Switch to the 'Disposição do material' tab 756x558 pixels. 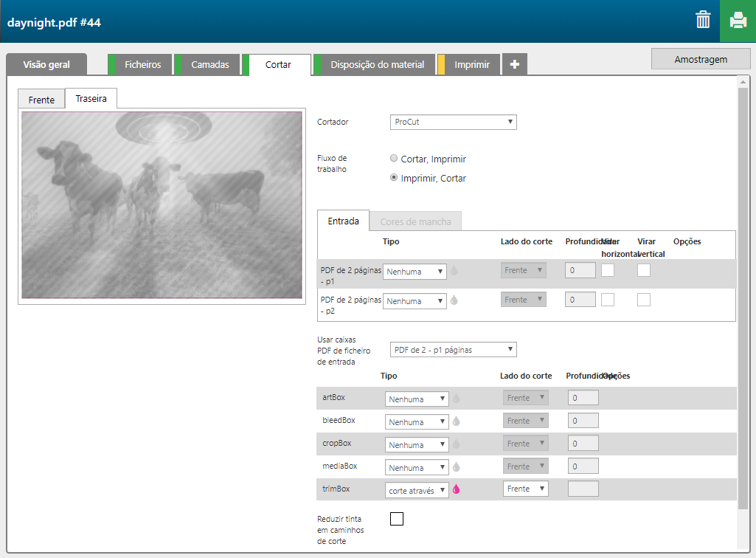pos(377,65)
